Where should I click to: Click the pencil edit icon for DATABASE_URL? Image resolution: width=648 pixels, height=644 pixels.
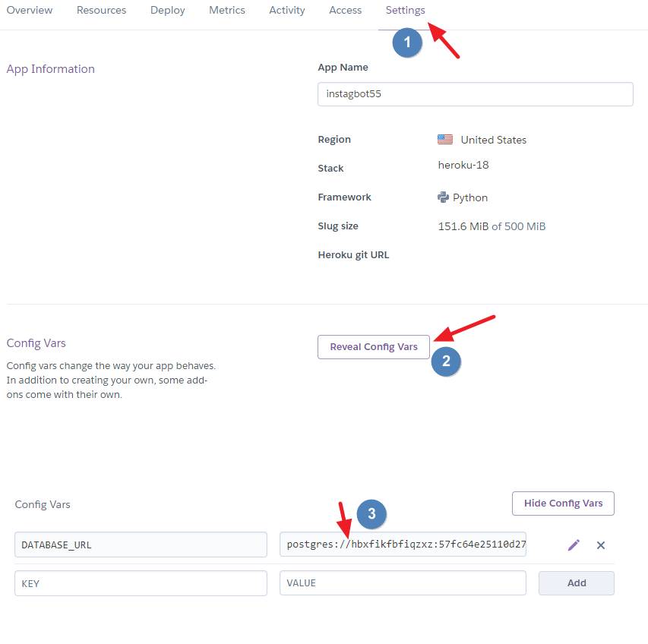click(574, 545)
